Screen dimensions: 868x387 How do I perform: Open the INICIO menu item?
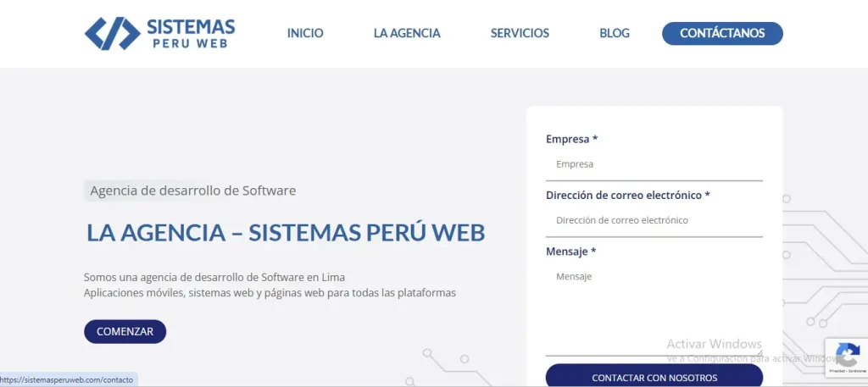[x=305, y=33]
